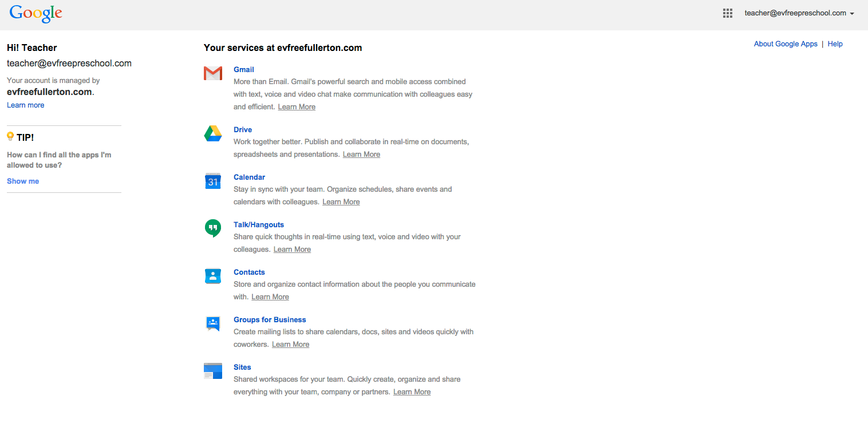Open the Groups for Business title link

click(x=270, y=320)
